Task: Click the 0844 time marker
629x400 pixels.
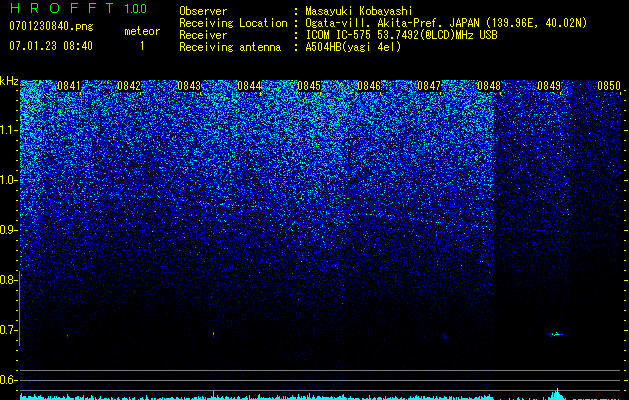Action: click(249, 86)
